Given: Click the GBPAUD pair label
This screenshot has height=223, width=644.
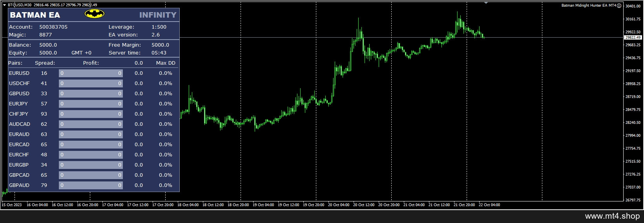Looking at the screenshot, I should (19, 185).
